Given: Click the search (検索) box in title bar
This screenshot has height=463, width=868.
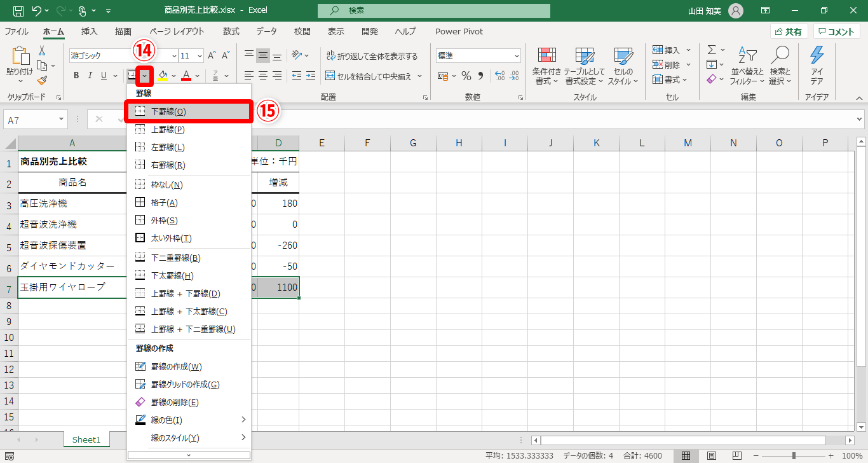Looking at the screenshot, I should [x=434, y=11].
